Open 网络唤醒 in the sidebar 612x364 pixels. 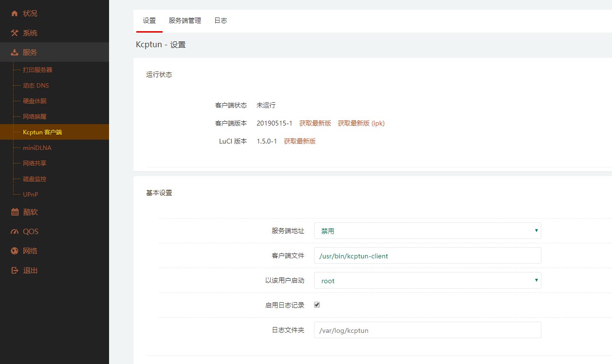coord(35,116)
